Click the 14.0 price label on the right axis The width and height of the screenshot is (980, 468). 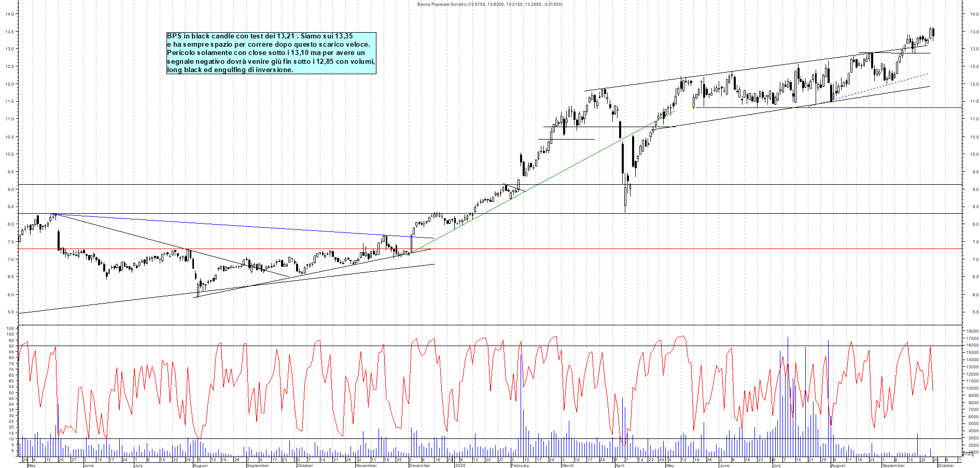coord(974,15)
